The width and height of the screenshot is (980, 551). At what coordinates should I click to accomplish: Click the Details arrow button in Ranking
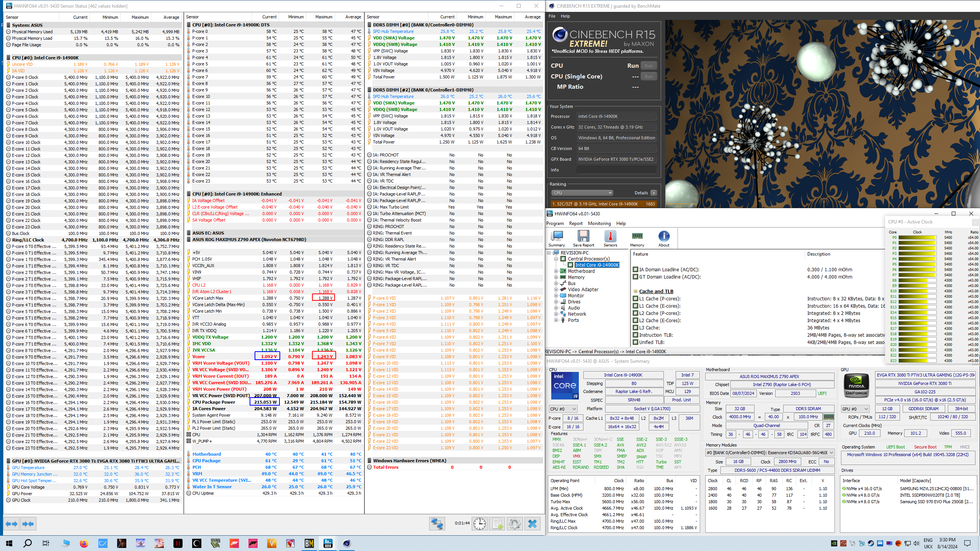[x=654, y=193]
